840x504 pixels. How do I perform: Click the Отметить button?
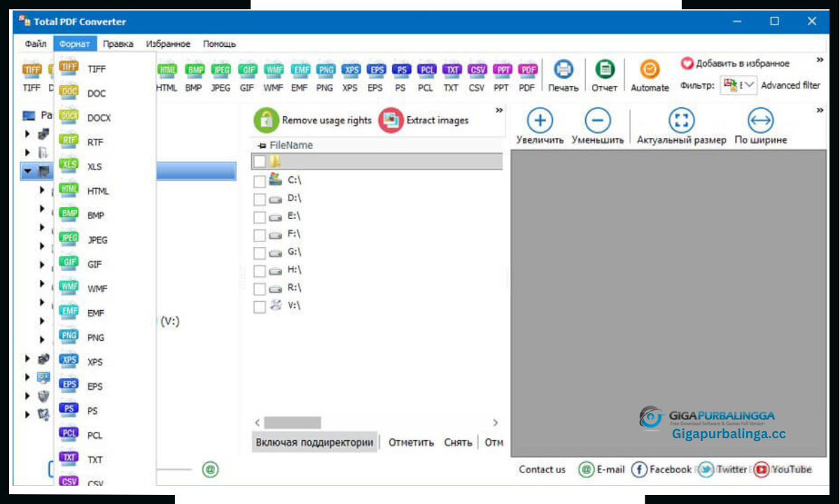[x=411, y=442]
